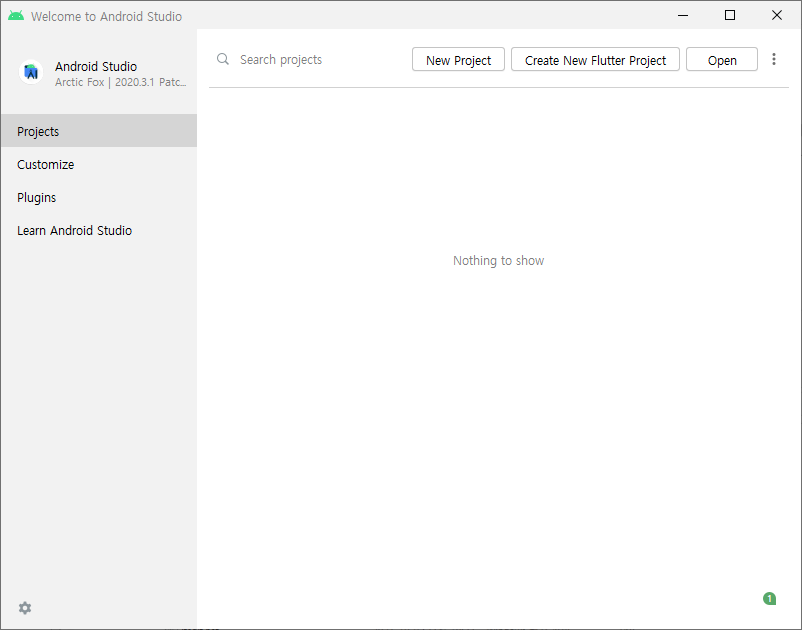Image resolution: width=802 pixels, height=630 pixels.
Task: Open an existing project with Open button
Action: click(722, 60)
